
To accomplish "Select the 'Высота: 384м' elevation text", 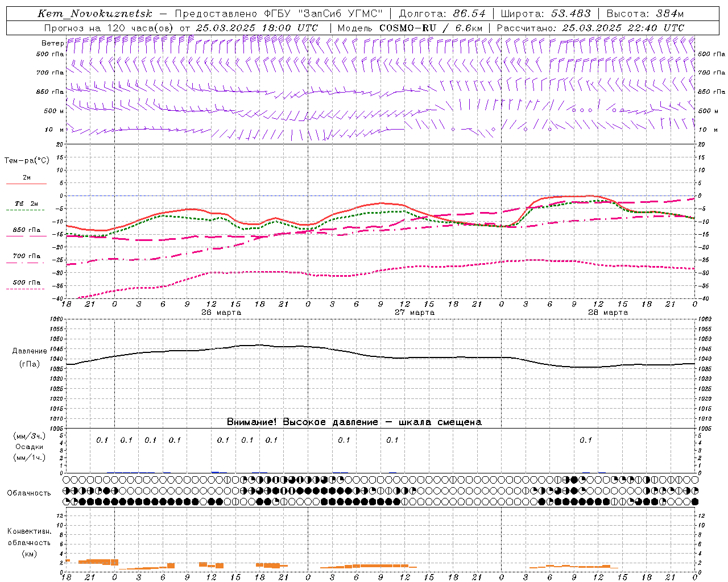I will point(645,14).
